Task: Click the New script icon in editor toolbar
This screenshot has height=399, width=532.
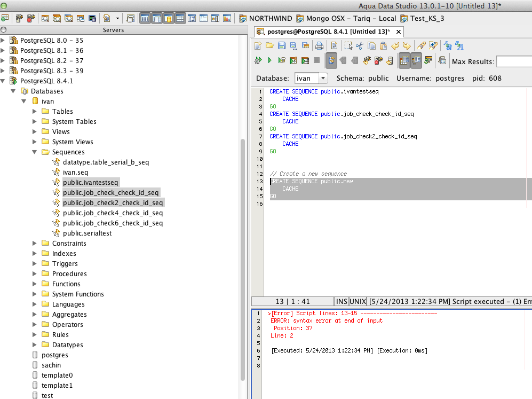Action: (x=258, y=46)
